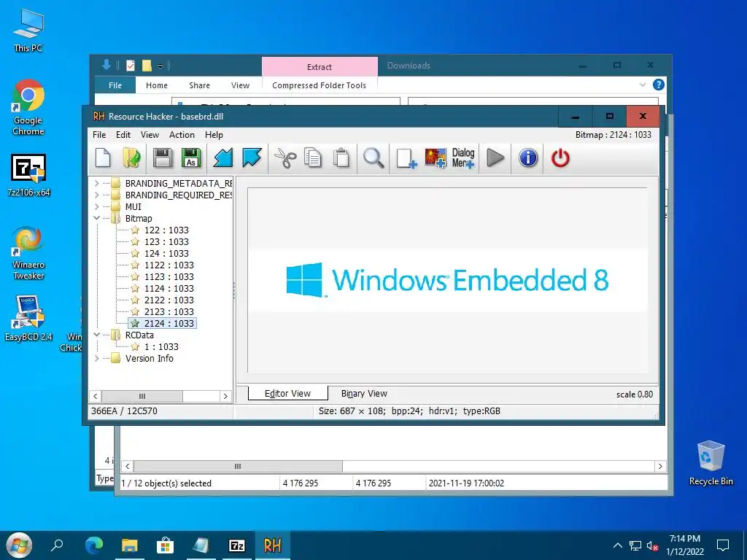Open the View menu in Resource Hacker
Viewport: 747px width, 560px height.
point(150,135)
